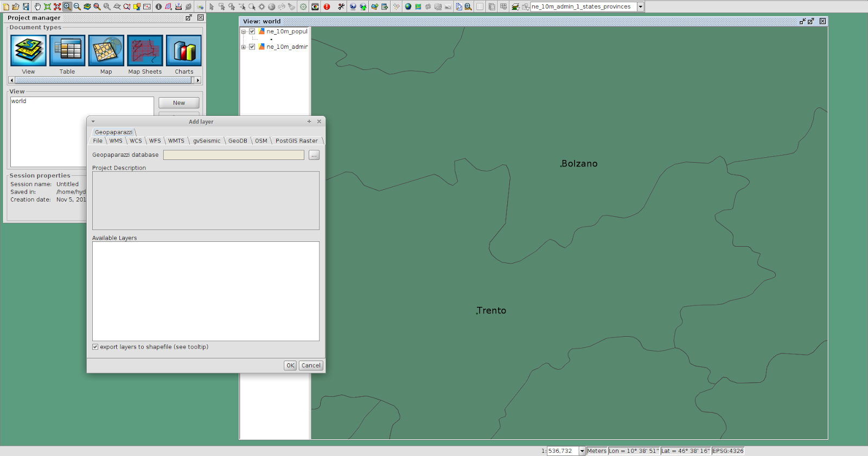Switch to the PostGIS Raster tab

(x=297, y=141)
